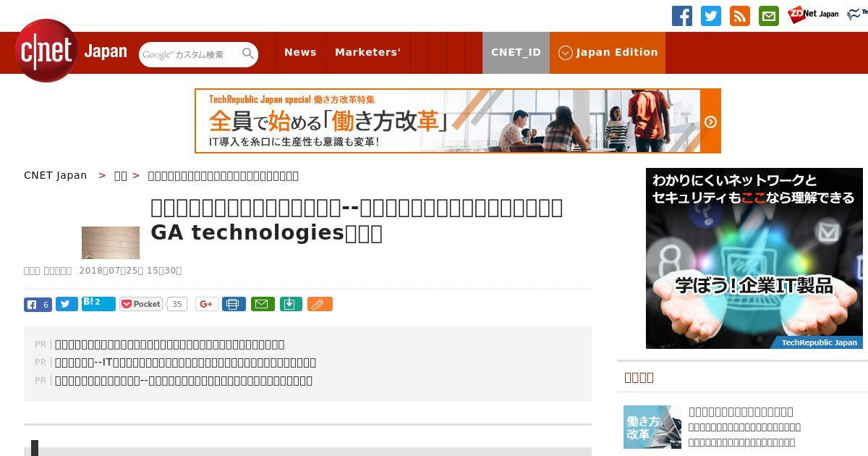Click the TechRepublic Japan network security ad
868x456 pixels.
pos(754,258)
